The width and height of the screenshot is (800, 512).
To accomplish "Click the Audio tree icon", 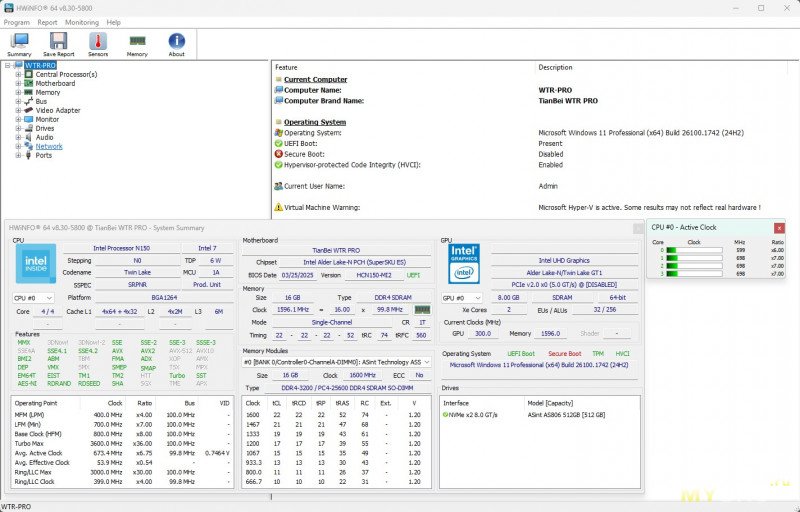I will [x=29, y=137].
